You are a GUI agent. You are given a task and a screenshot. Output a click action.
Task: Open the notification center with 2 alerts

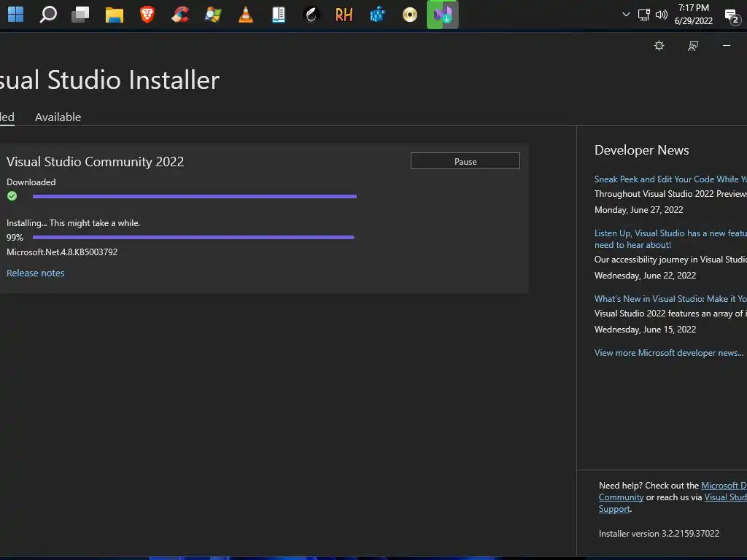pyautogui.click(x=732, y=16)
